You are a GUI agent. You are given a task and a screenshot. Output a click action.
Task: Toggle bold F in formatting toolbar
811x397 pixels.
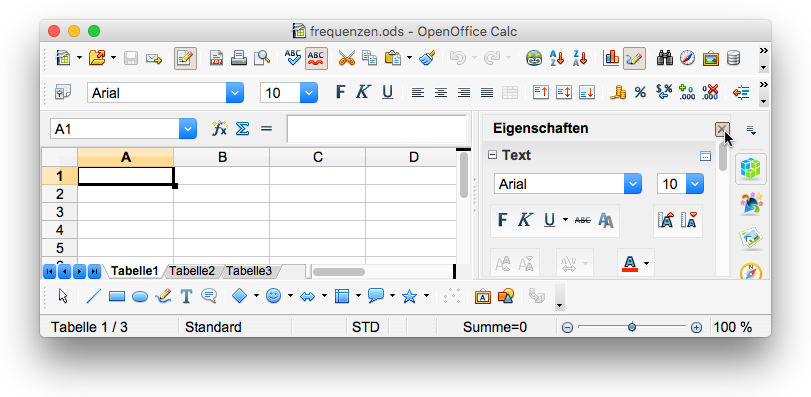point(340,93)
